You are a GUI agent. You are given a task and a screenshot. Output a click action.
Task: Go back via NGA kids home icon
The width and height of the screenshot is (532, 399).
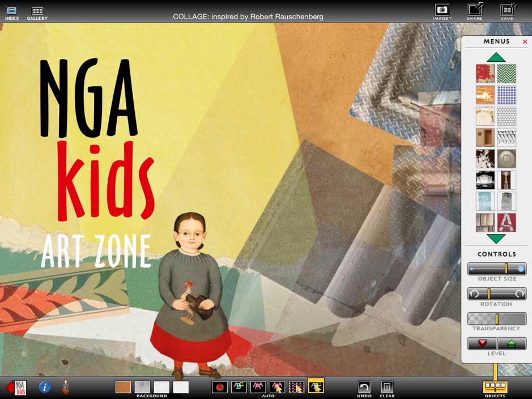click(16, 387)
